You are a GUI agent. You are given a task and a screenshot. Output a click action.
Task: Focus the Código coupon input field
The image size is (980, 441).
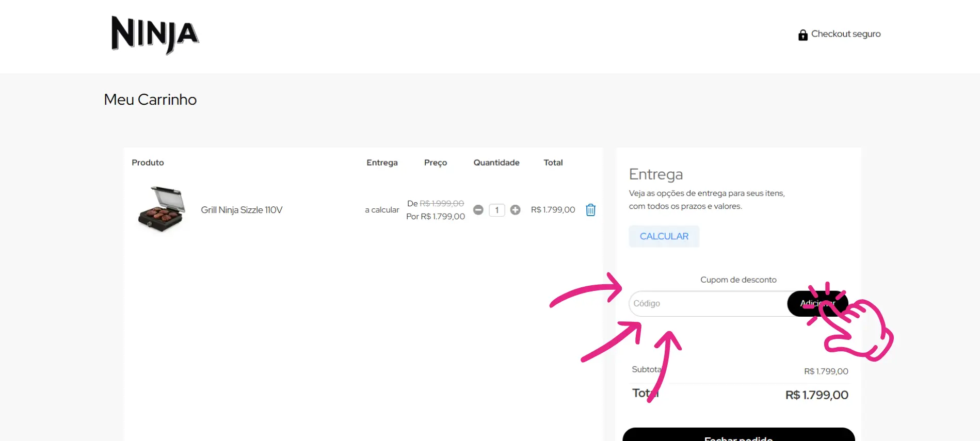[x=708, y=303]
